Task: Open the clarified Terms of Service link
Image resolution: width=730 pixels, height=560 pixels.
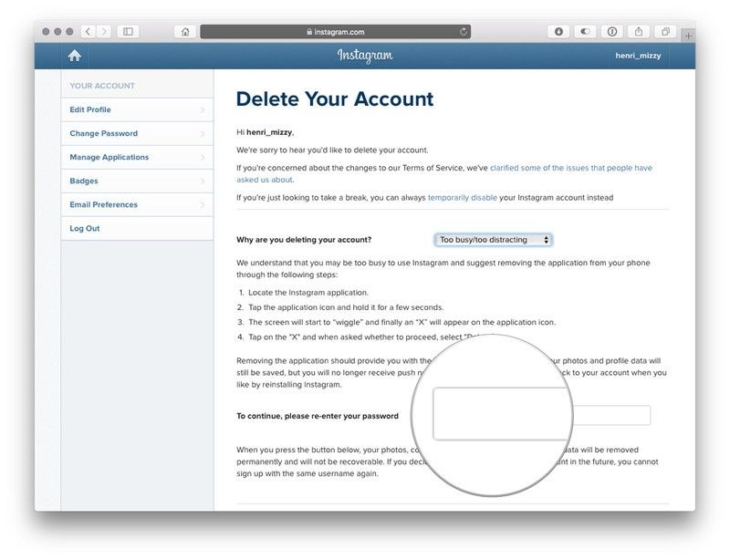Action: click(x=570, y=168)
